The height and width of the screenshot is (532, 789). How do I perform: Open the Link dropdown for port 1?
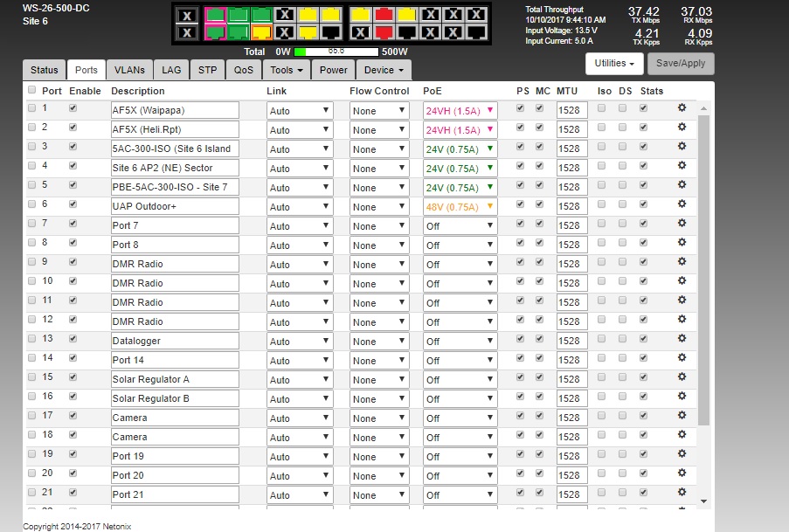[300, 111]
